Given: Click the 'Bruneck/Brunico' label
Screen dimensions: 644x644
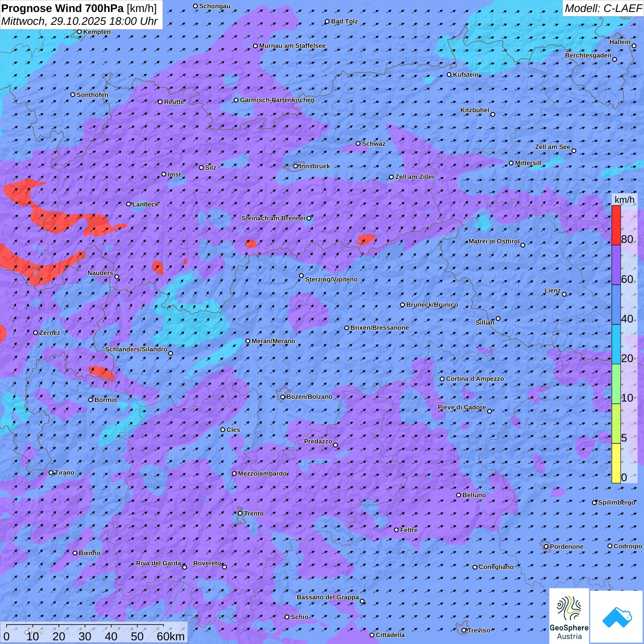Looking at the screenshot, I should (x=432, y=305).
